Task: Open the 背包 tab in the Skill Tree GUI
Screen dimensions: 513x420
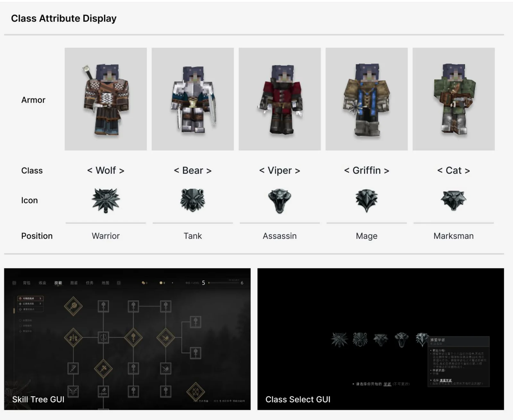Action: [x=27, y=283]
